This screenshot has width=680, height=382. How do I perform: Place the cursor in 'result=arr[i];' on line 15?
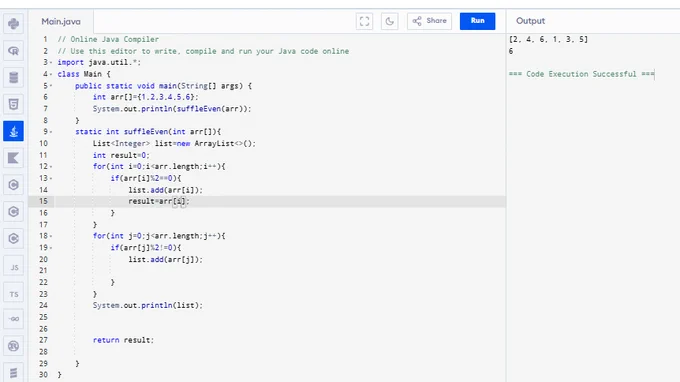(x=159, y=201)
